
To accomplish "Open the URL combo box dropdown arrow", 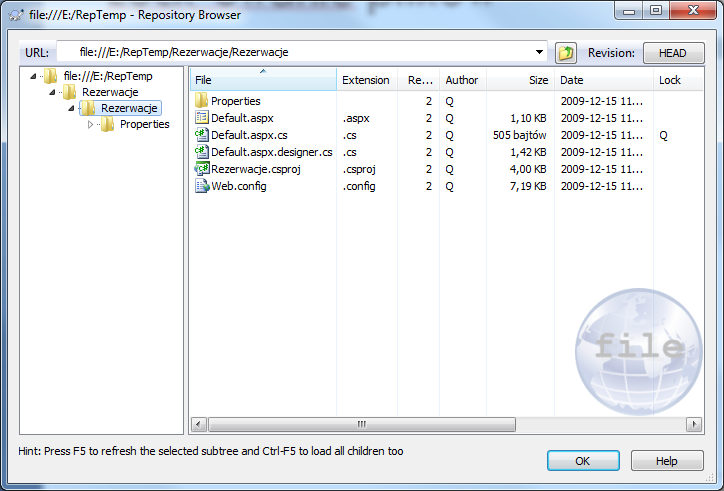I will 539,52.
